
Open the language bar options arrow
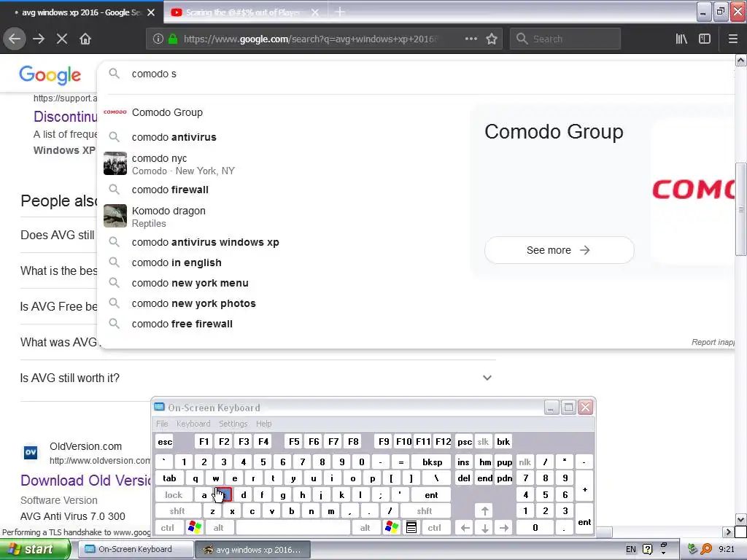coord(664,553)
